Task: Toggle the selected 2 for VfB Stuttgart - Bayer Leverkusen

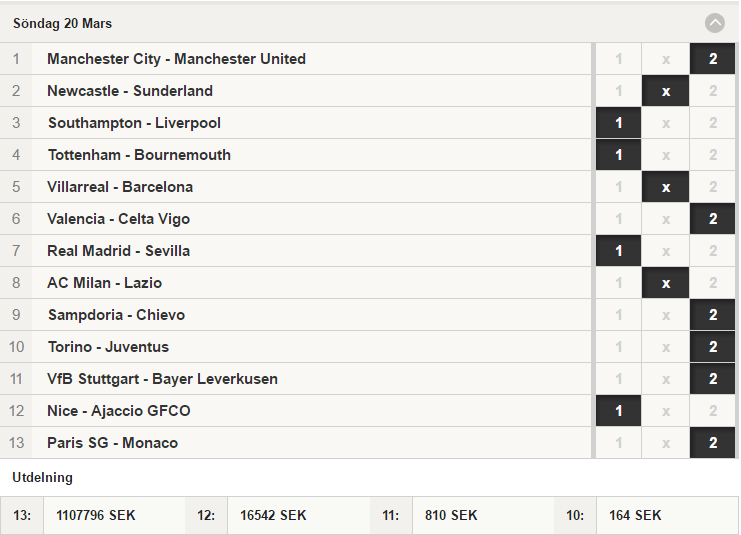Action: [x=713, y=379]
